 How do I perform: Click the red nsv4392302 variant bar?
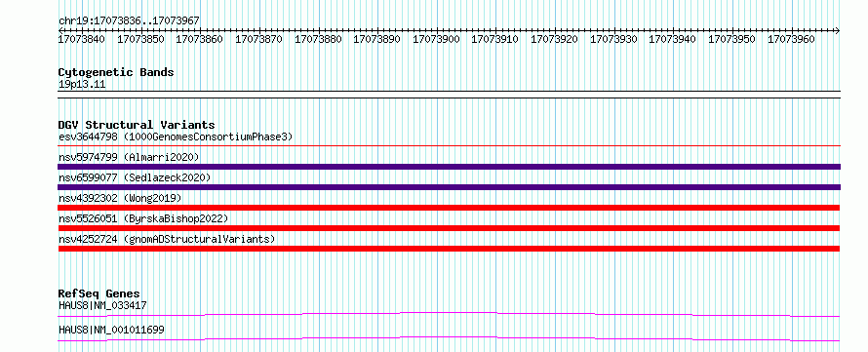449,208
